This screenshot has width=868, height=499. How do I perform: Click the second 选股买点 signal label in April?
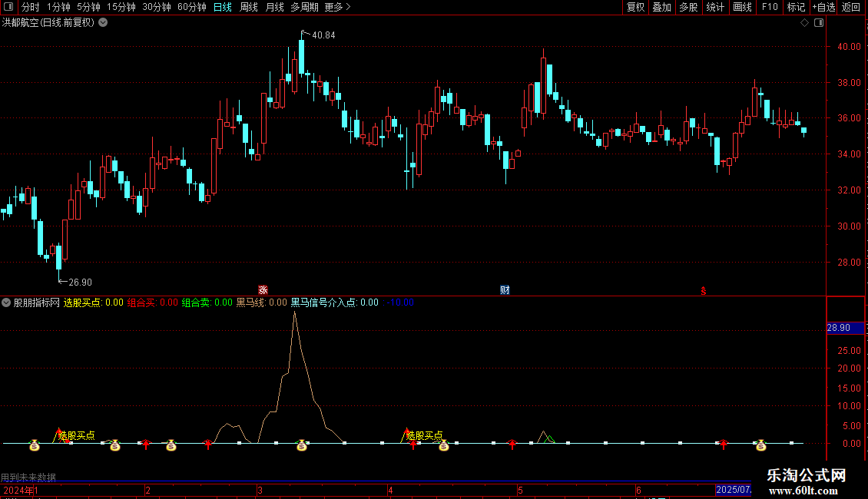pos(425,436)
